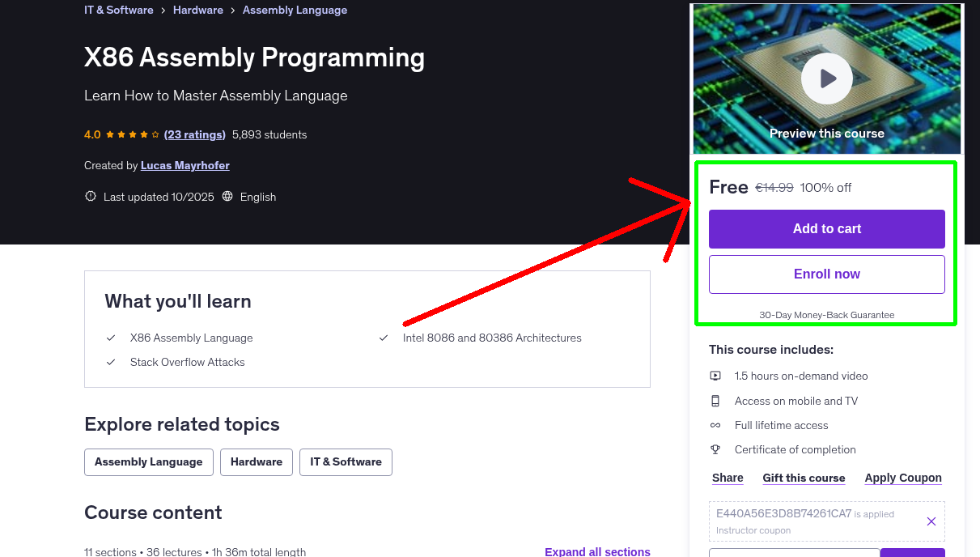Click the mobile and TV access icon
The width and height of the screenshot is (980, 557).
pyautogui.click(x=715, y=400)
